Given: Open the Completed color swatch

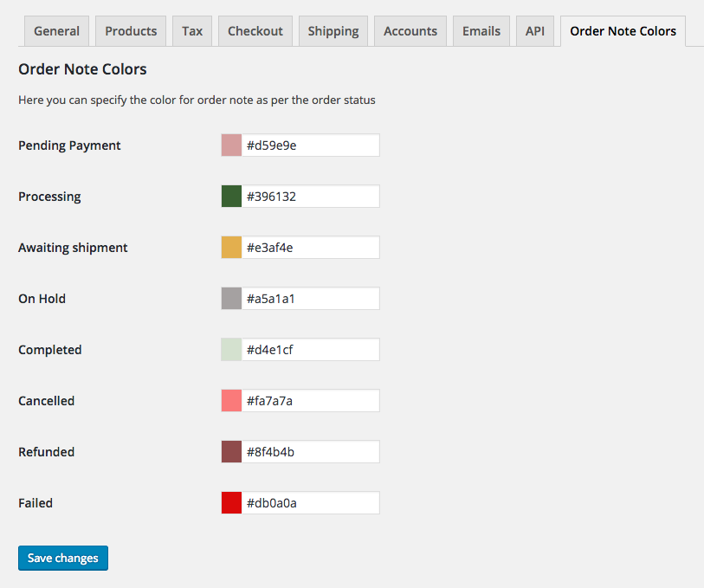Looking at the screenshot, I should pyautogui.click(x=231, y=350).
